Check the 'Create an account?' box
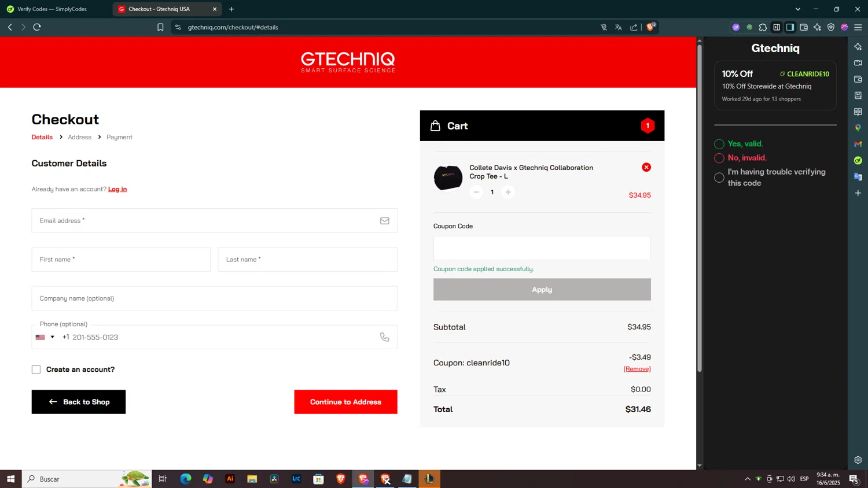The height and width of the screenshot is (488, 868). pyautogui.click(x=36, y=369)
